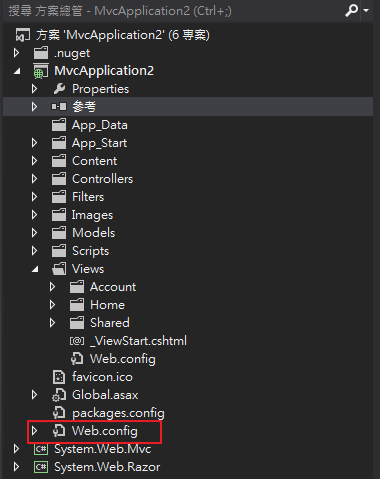
Task: Expand the Images folder
Action: coord(34,215)
